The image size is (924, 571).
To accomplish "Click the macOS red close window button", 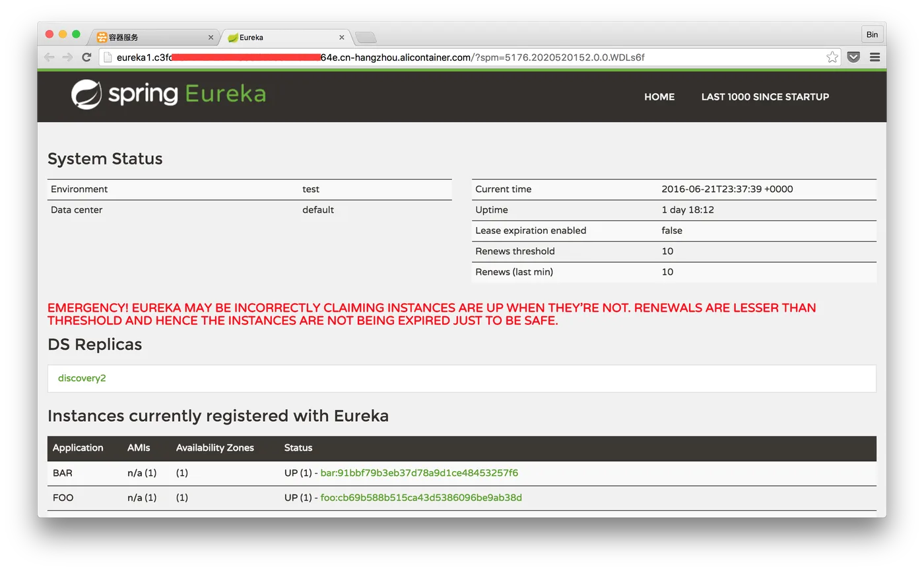I will click(49, 34).
